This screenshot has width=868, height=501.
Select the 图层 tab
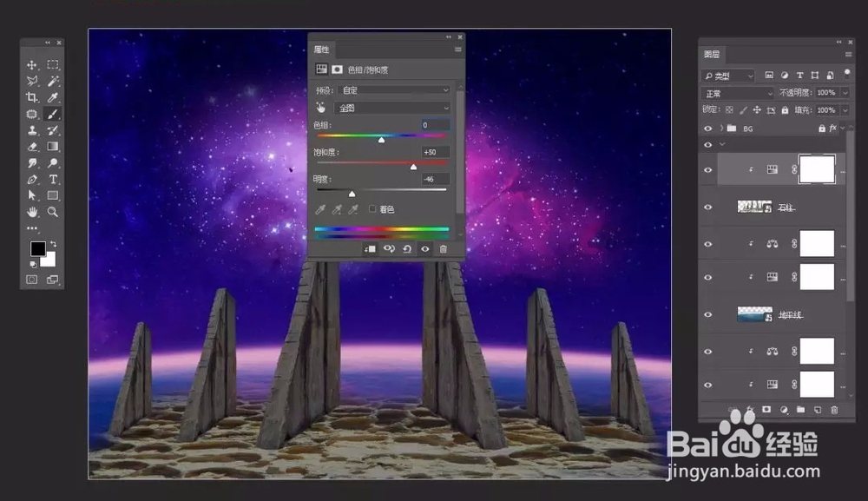coord(712,54)
